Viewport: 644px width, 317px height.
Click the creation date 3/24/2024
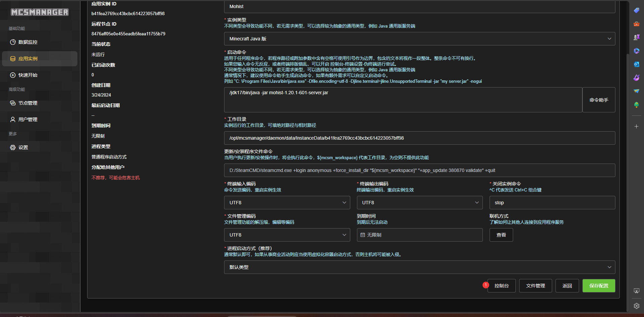pyautogui.click(x=101, y=95)
